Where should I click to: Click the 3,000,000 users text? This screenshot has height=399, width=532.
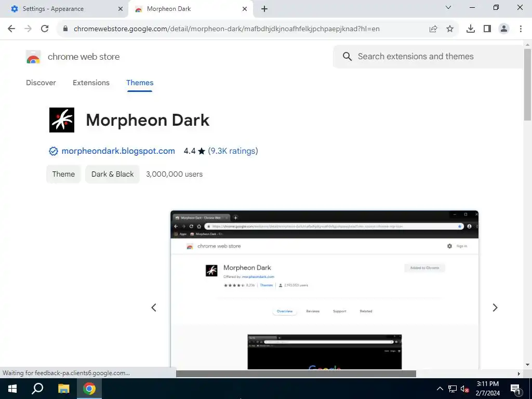pyautogui.click(x=175, y=174)
